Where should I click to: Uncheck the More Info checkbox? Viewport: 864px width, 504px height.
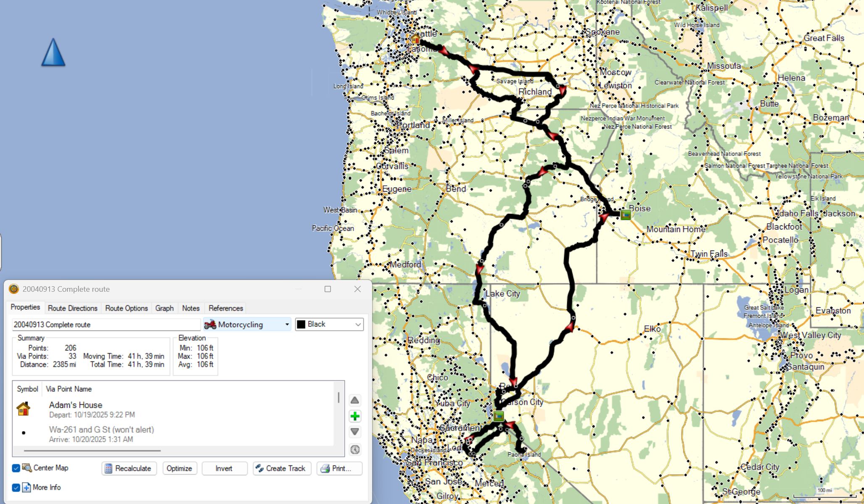(x=16, y=487)
